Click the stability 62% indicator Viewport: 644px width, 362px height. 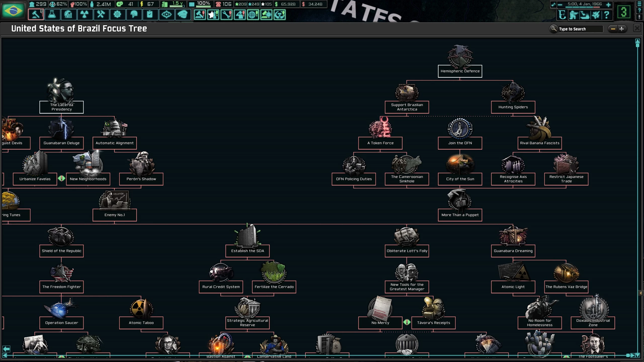(x=58, y=4)
